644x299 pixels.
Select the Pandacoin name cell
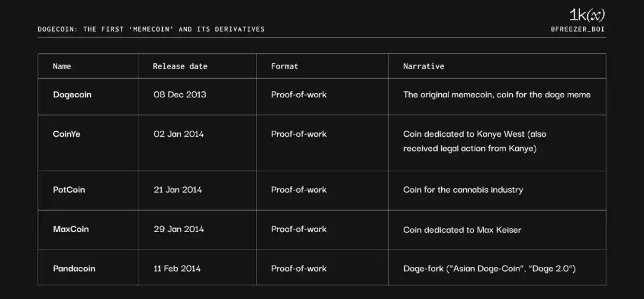(x=74, y=269)
